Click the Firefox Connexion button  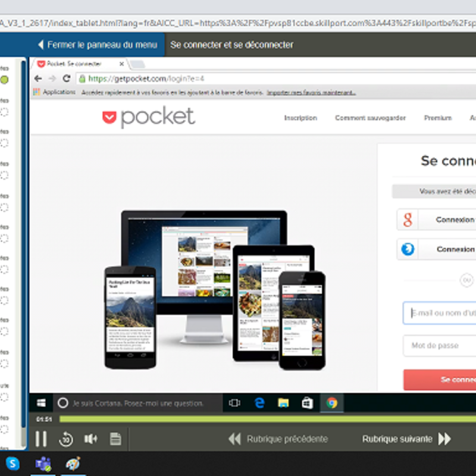(x=436, y=249)
